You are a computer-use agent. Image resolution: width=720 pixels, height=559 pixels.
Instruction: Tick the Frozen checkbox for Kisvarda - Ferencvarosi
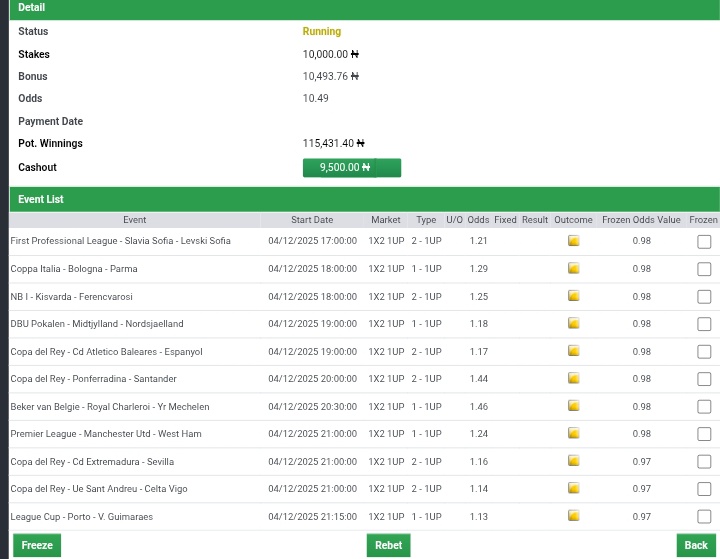click(x=704, y=297)
